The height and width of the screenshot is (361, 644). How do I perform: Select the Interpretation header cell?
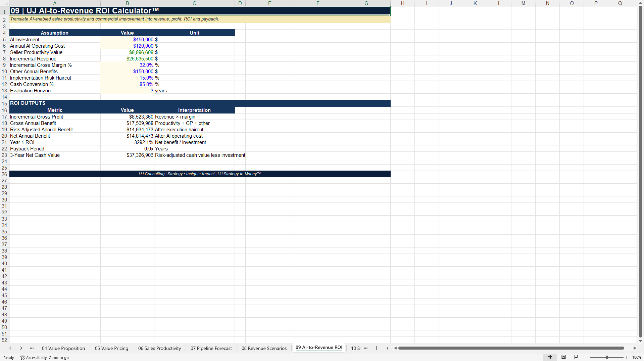click(x=194, y=110)
